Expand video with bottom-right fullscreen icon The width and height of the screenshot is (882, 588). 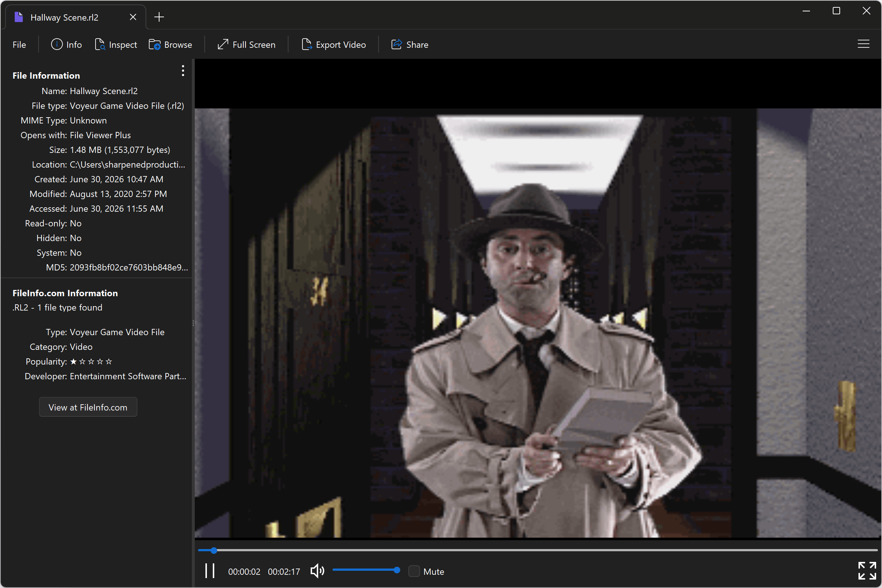pyautogui.click(x=867, y=571)
